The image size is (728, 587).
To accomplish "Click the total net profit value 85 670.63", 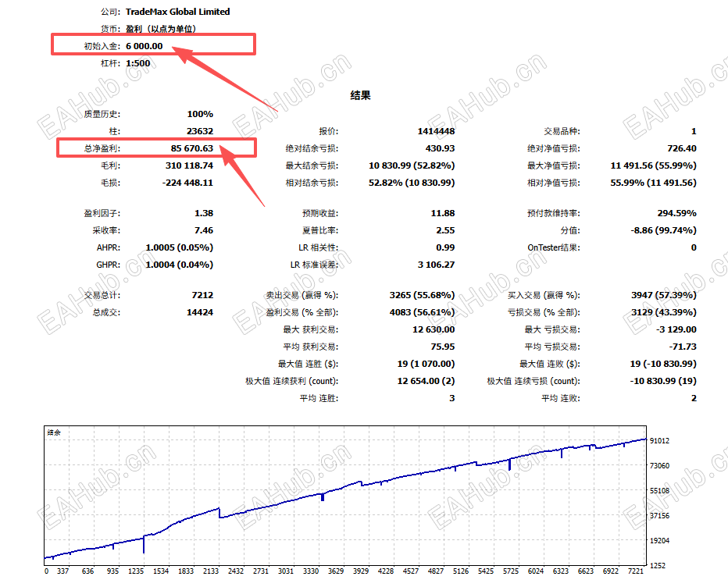I will 191,148.
